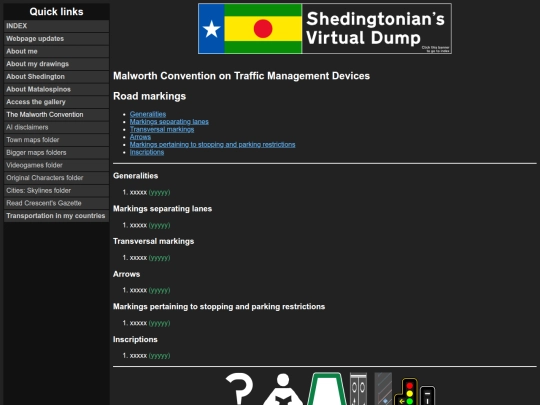Open Webpage updates in sidebar
This screenshot has height=405, width=540.
coord(56,39)
